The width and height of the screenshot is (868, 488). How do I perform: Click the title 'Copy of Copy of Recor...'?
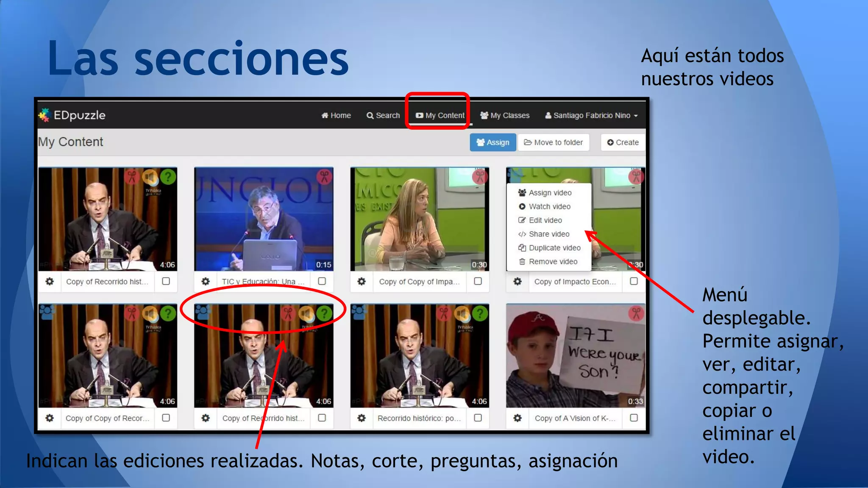click(108, 418)
